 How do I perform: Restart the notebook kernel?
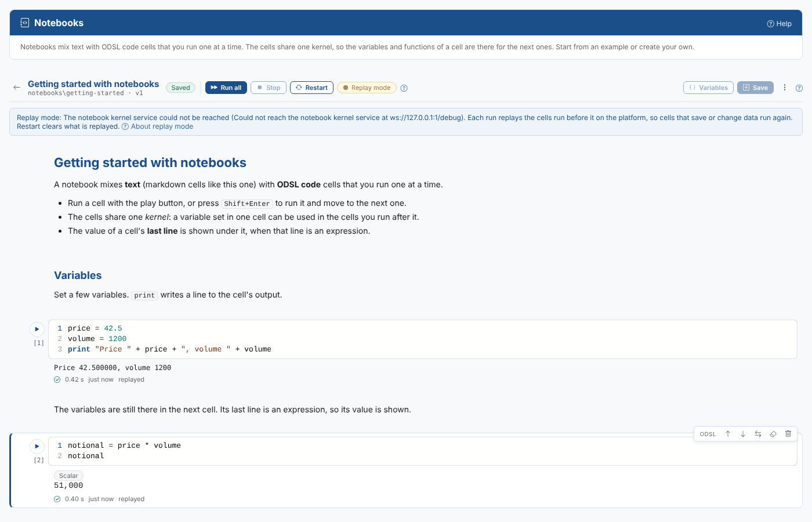[311, 88]
